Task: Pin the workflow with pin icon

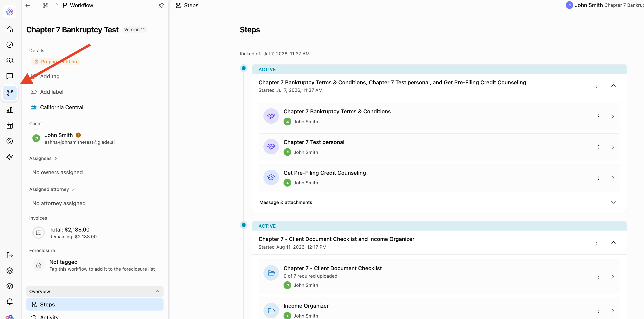Action: click(161, 6)
